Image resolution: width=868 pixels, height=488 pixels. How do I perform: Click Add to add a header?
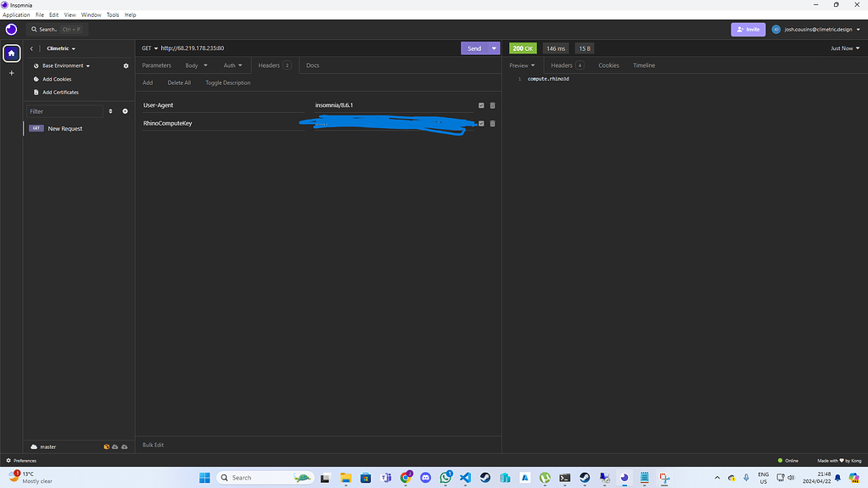(x=148, y=82)
